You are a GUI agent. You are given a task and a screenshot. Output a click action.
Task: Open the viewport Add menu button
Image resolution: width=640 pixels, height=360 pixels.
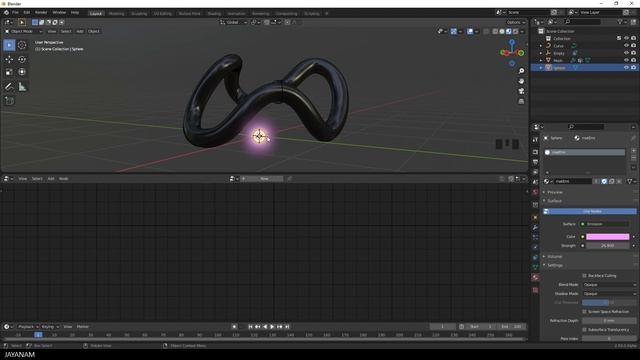click(80, 31)
